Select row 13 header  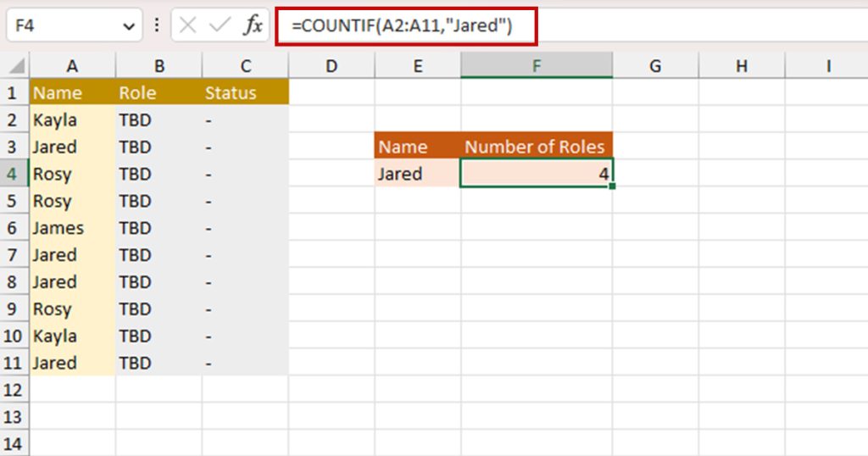(x=14, y=416)
